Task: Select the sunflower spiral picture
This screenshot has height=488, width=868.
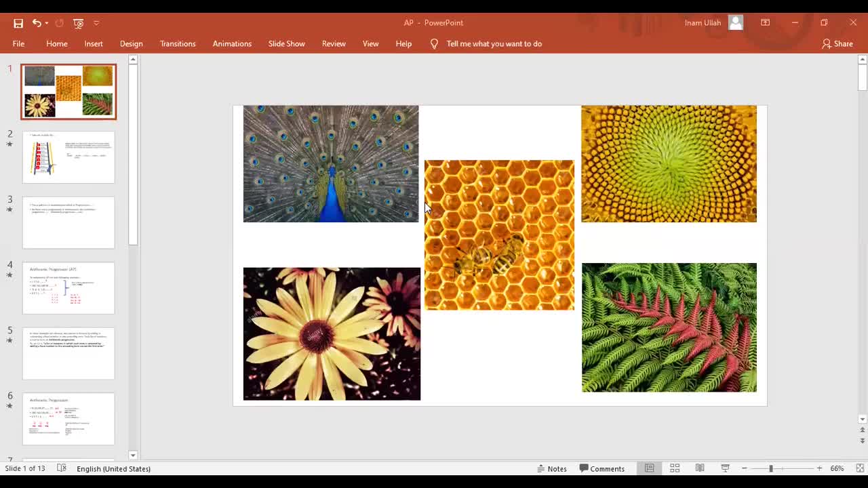Action: click(x=669, y=163)
